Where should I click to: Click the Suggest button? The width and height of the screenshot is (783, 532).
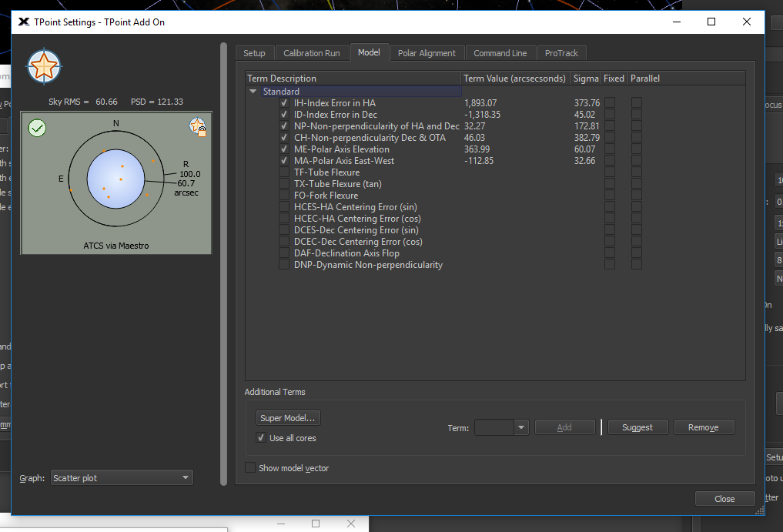[x=637, y=427]
